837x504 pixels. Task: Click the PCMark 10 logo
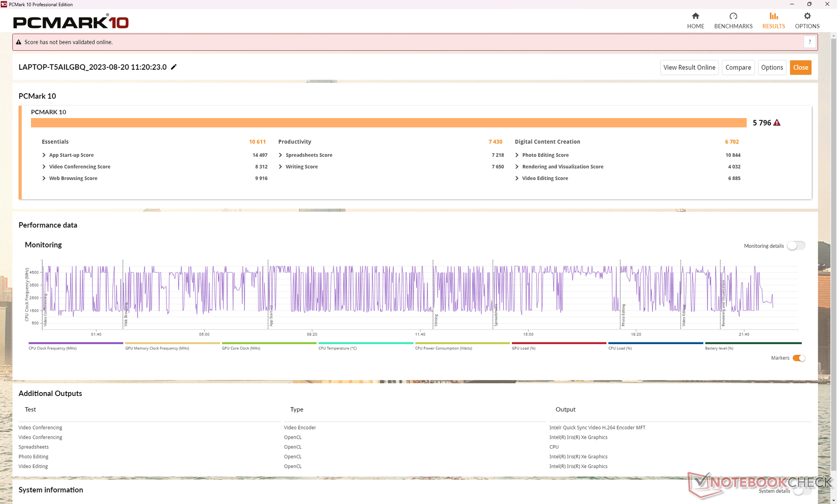pyautogui.click(x=71, y=22)
